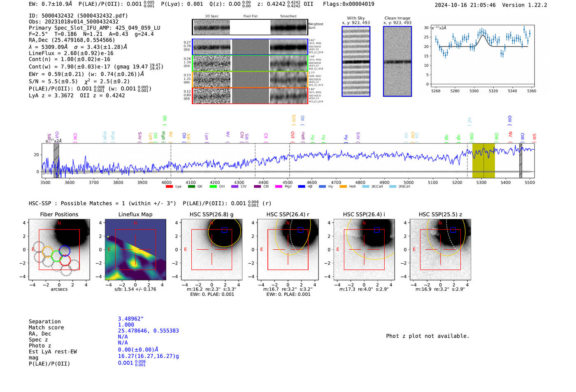Viewport: 576px width, 392px height.
Task: Click the Lyα red legend swatch
Action: (169, 187)
